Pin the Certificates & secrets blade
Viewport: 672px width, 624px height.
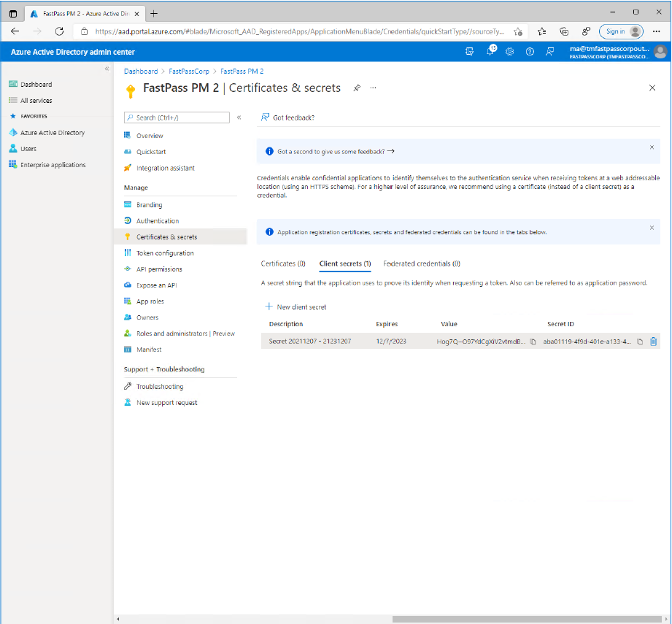point(357,88)
